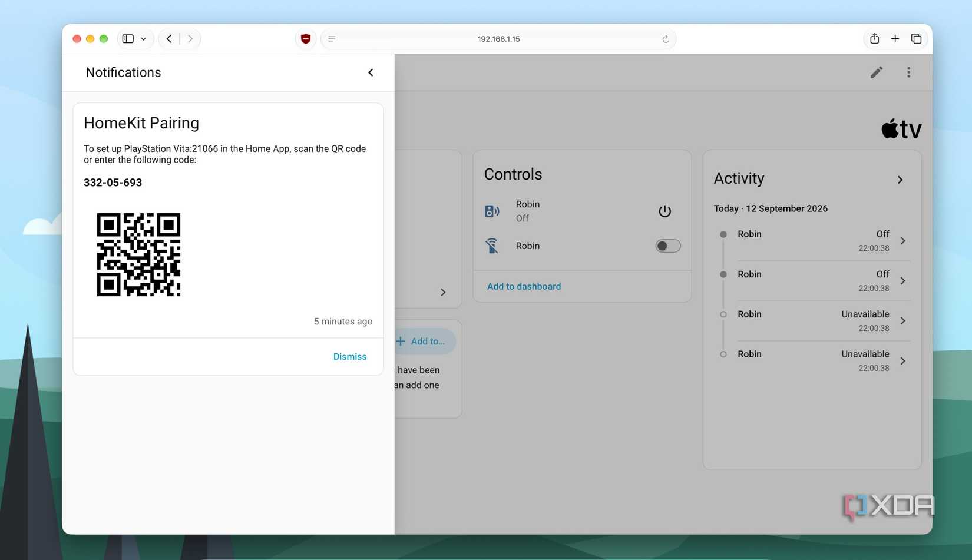Click the browser address bar 192.168.1.15
The width and height of the screenshot is (972, 560).
coord(498,39)
